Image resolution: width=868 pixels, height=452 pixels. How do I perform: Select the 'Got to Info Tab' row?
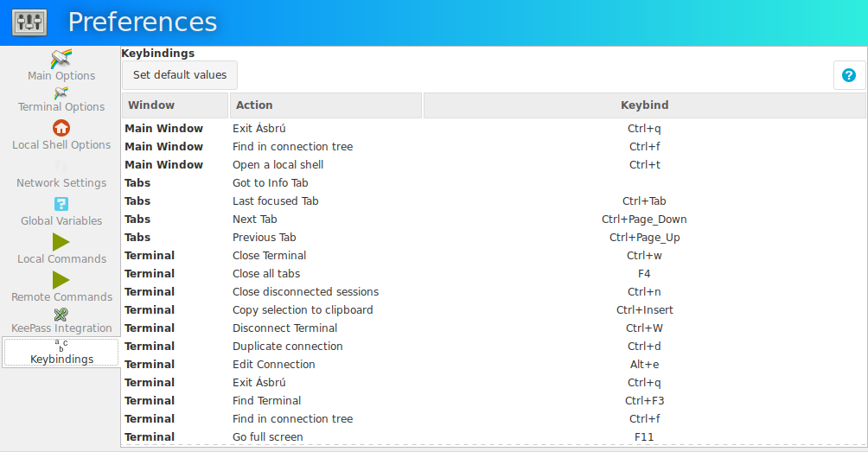point(494,183)
